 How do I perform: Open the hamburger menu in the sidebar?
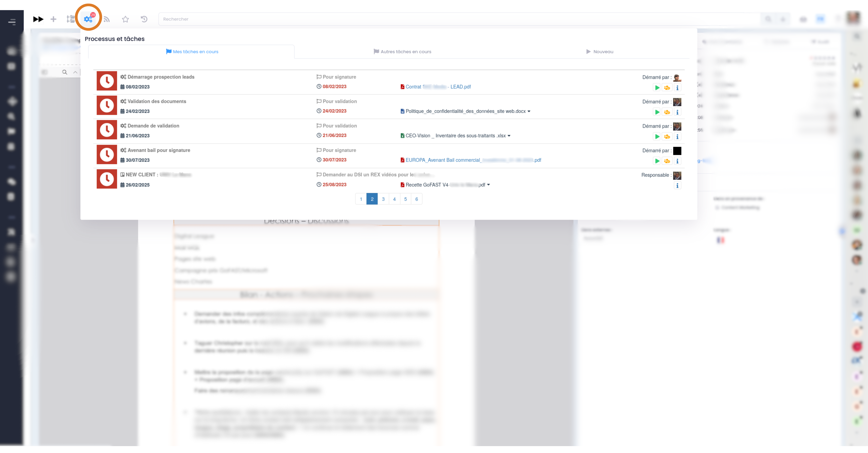pos(12,22)
